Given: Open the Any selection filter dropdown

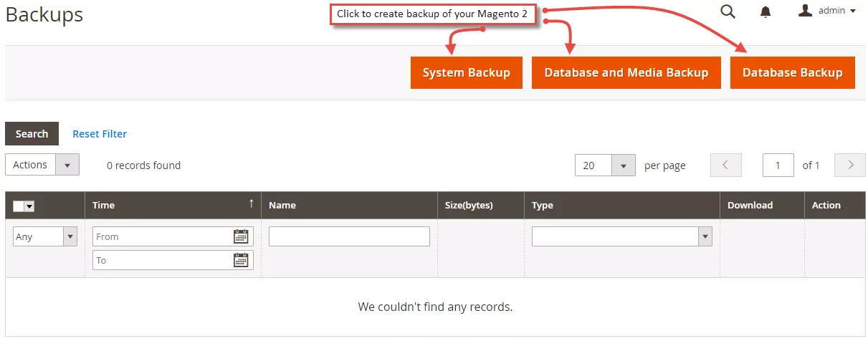Looking at the screenshot, I should (x=44, y=236).
